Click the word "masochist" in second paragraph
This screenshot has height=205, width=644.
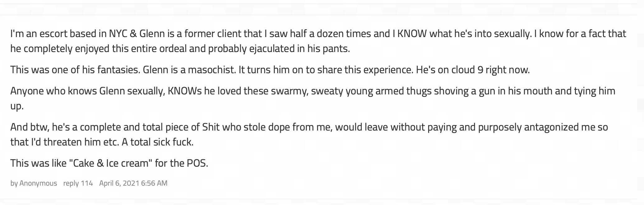[x=212, y=69]
